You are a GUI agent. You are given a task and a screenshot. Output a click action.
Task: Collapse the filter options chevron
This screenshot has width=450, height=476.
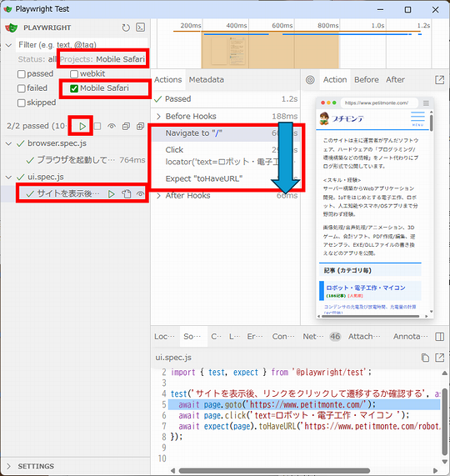pos(9,45)
